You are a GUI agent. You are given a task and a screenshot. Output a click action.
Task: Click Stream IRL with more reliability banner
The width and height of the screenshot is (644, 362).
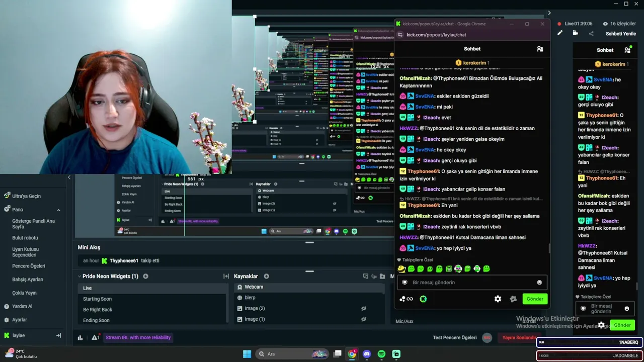click(x=138, y=337)
